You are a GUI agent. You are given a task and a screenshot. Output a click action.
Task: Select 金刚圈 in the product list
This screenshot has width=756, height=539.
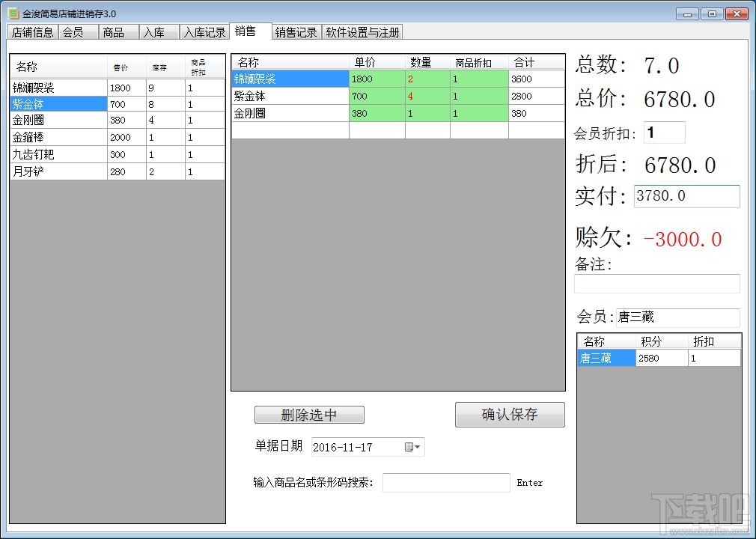58,120
